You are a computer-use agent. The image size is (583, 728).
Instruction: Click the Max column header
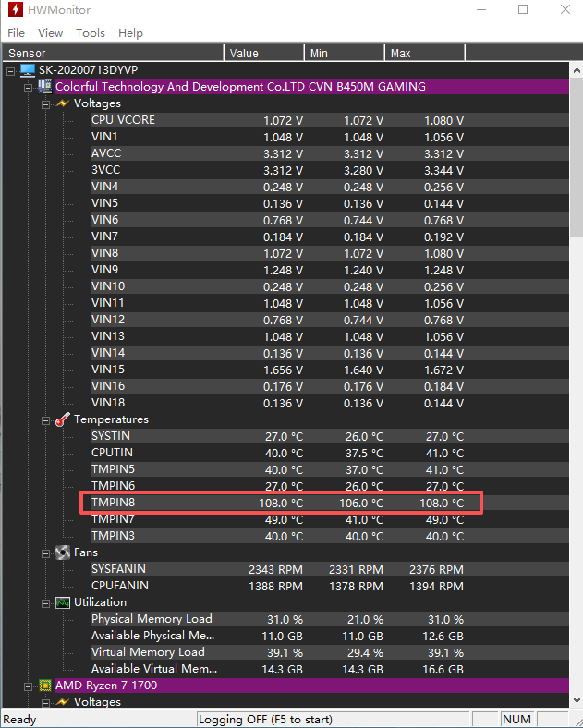pyautogui.click(x=425, y=53)
